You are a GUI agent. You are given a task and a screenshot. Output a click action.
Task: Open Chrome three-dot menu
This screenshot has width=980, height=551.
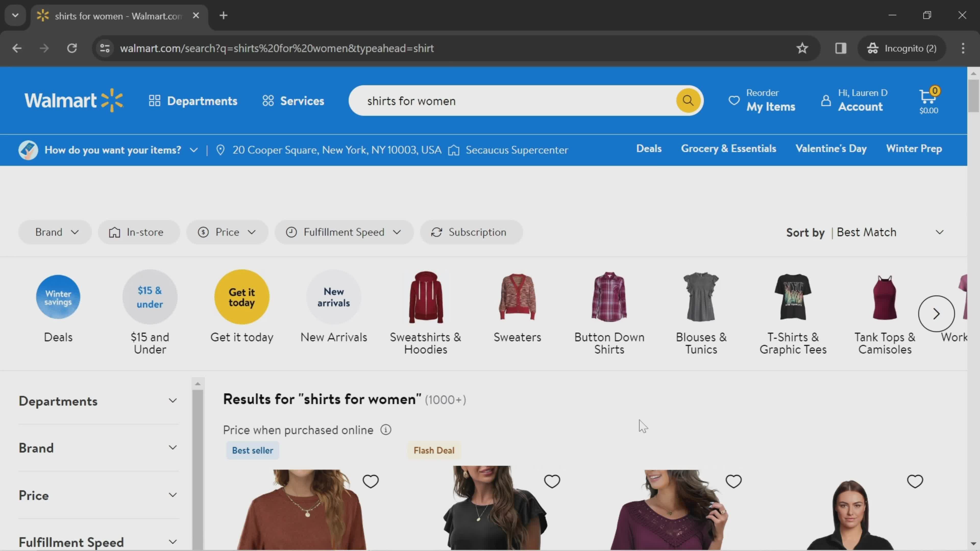point(963,48)
